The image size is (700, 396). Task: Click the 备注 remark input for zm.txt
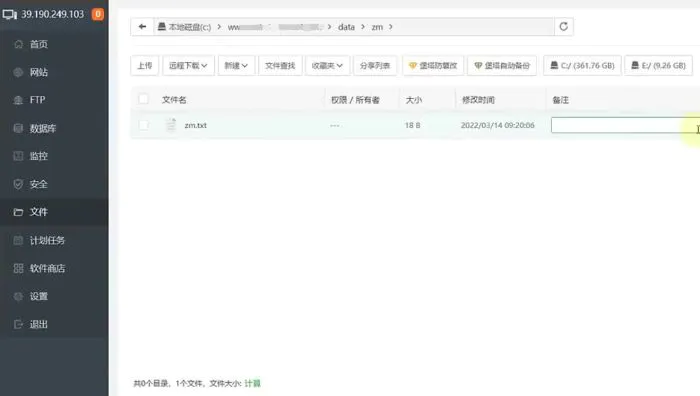[625, 125]
